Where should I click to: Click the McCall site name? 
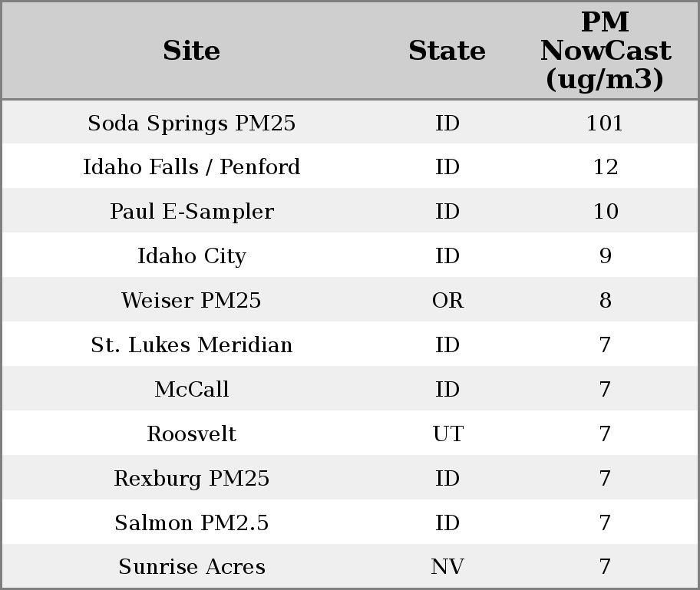click(191, 390)
